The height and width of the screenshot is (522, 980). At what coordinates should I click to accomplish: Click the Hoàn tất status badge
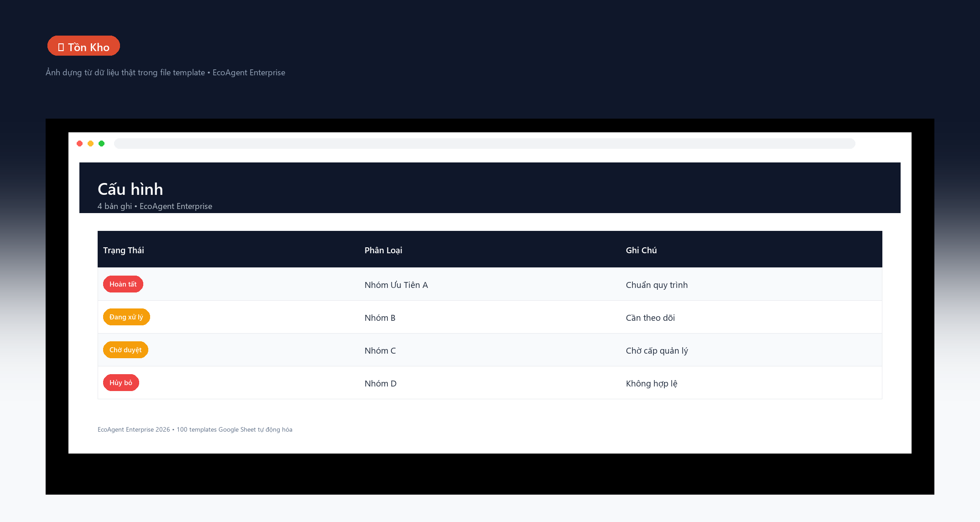123,284
